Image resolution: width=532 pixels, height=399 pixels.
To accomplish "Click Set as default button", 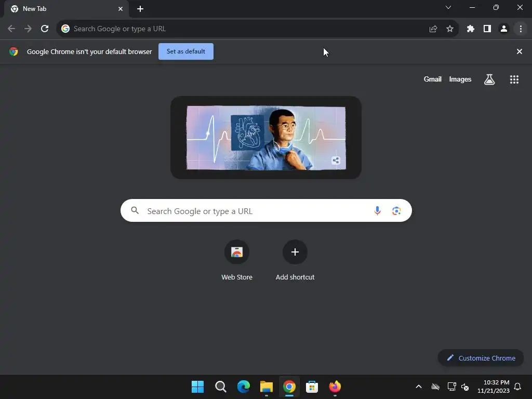I will pos(186,51).
